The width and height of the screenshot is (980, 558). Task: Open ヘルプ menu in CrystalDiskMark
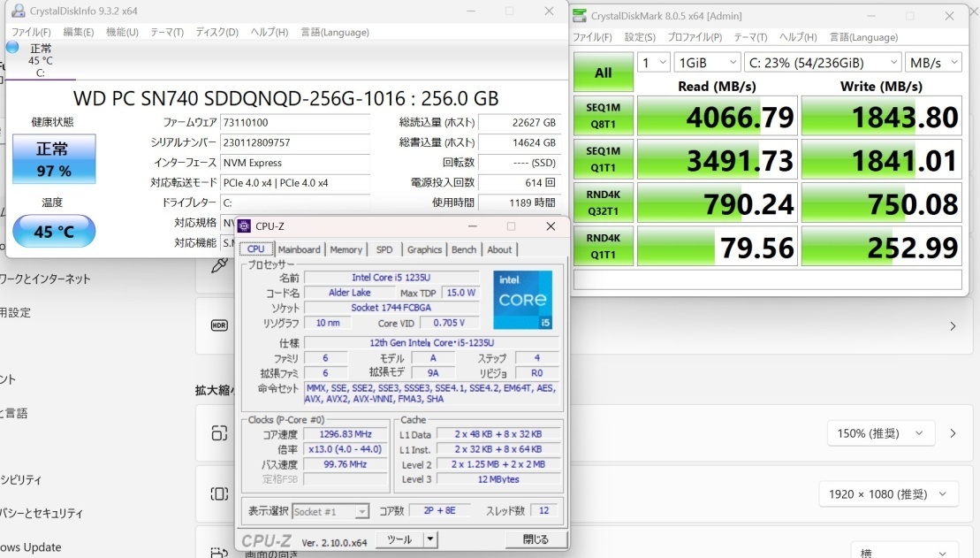coord(798,37)
